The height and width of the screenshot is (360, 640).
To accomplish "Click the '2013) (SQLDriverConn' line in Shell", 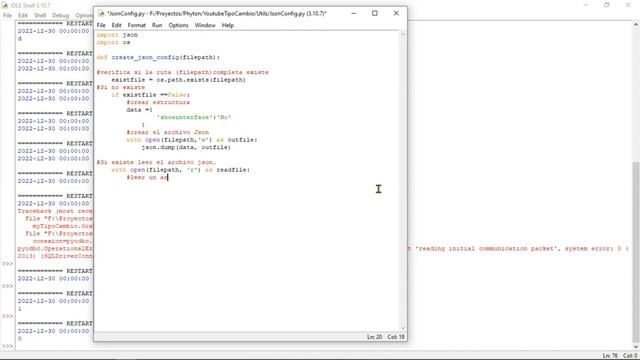I will pos(55,256).
